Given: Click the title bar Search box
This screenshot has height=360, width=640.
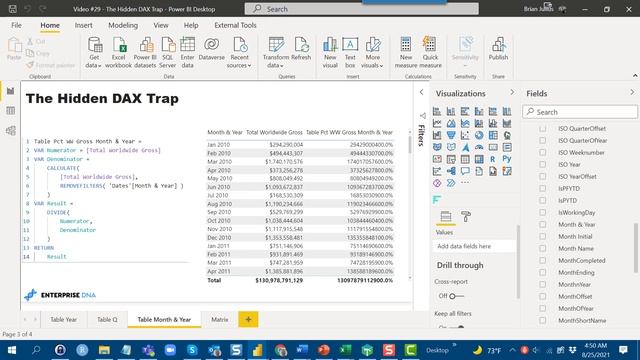Looking at the screenshot, I should tap(361, 9).
